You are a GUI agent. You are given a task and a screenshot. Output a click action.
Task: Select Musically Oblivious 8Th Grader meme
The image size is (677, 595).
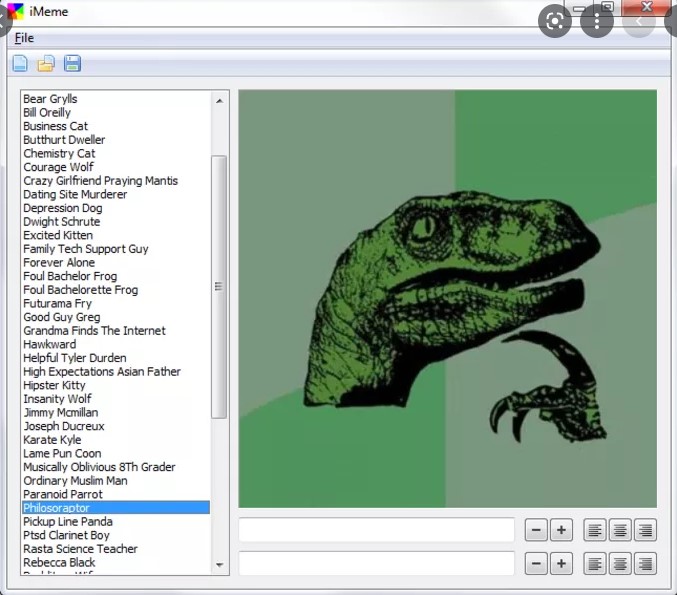click(x=99, y=467)
